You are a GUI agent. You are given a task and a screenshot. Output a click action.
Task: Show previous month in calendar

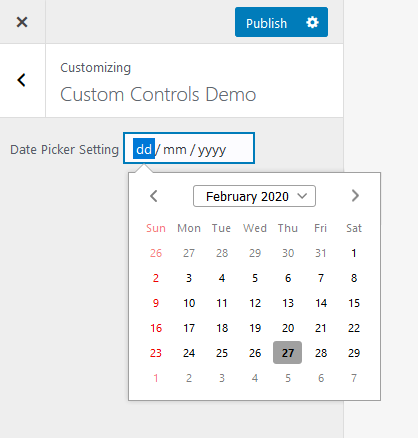click(154, 196)
